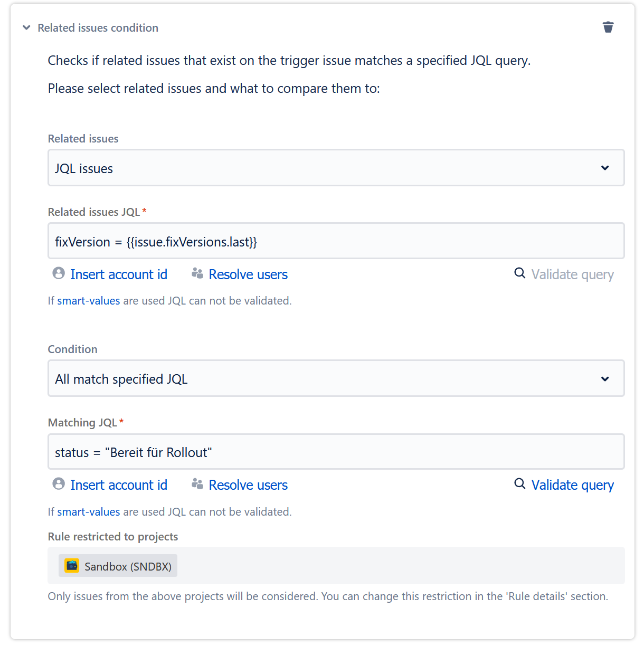
Task: Open smart-values link under Related issues JQL
Action: [89, 301]
